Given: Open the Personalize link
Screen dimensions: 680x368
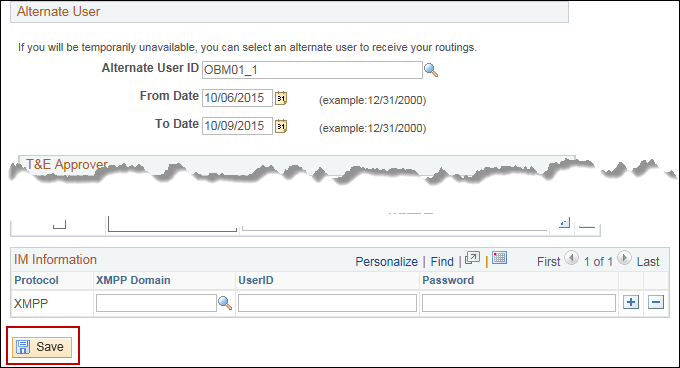Looking at the screenshot, I should tap(386, 261).
